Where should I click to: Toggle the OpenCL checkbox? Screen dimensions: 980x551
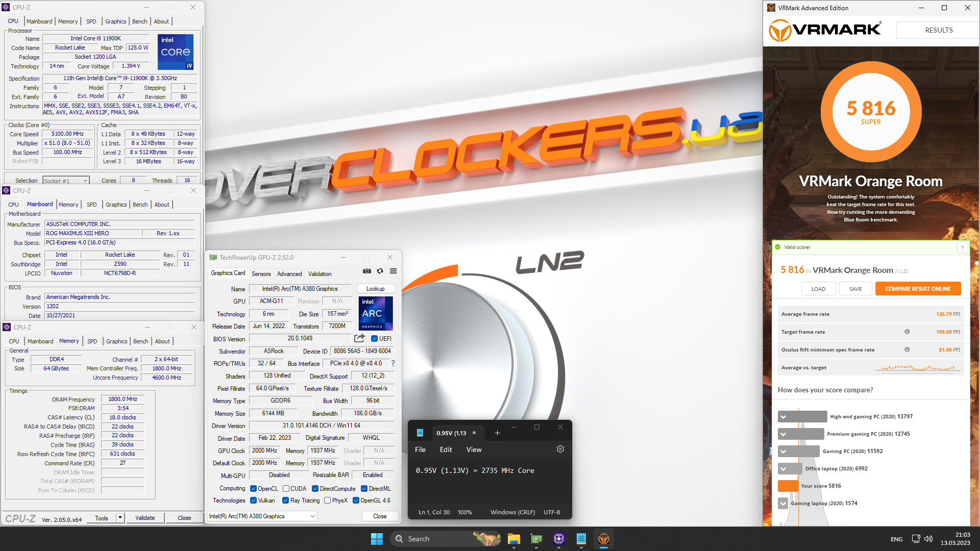(253, 488)
